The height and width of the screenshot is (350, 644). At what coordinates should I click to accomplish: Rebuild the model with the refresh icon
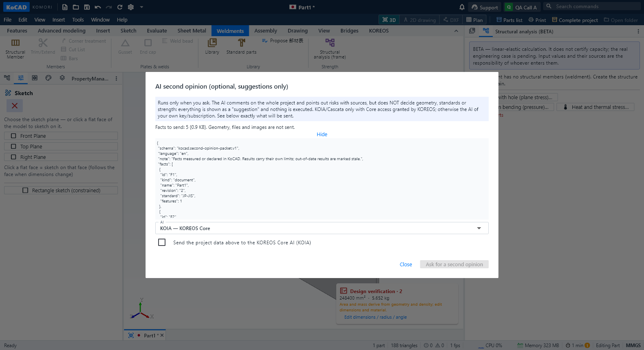point(120,7)
